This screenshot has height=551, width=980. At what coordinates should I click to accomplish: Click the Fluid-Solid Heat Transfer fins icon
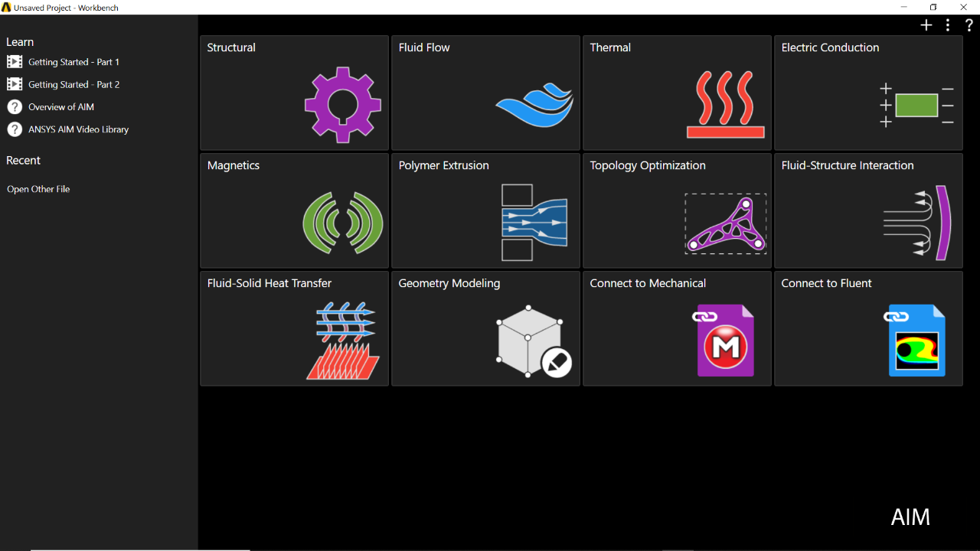[343, 341]
